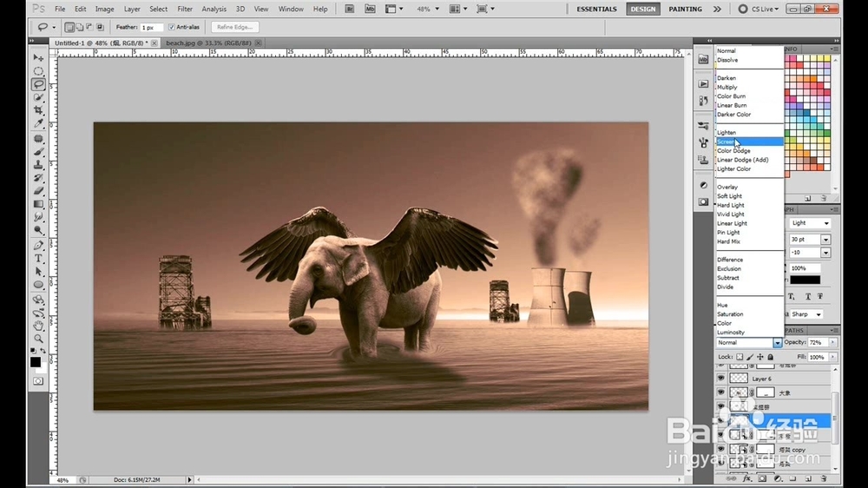Launch Mini Bridge from application bar
The image size is (868, 488).
click(x=370, y=9)
